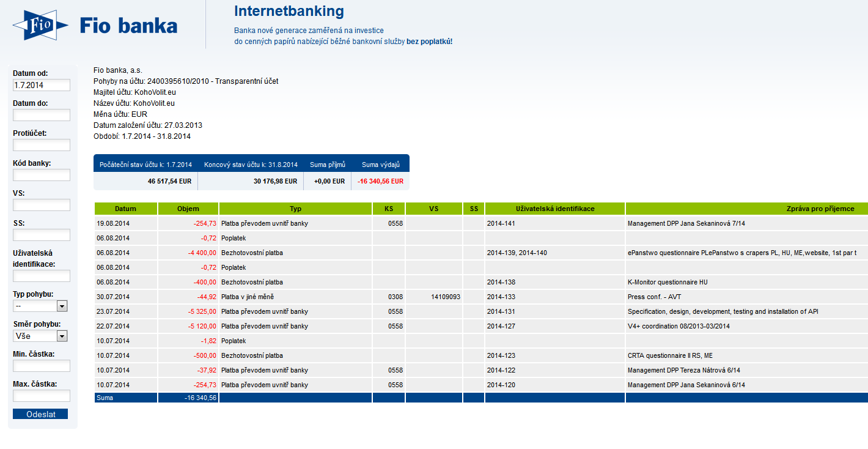Click message V4+ coordination 08/2013-03/2014
This screenshot has height=449, width=868.
point(679,326)
